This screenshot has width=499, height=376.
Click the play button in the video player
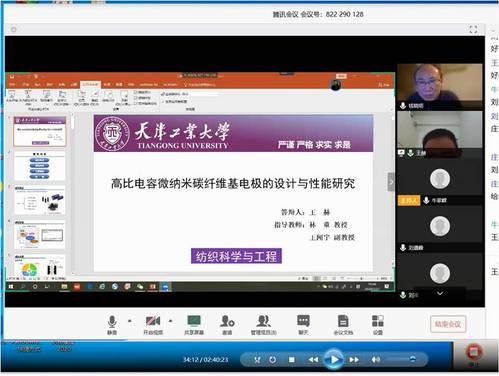(334, 359)
